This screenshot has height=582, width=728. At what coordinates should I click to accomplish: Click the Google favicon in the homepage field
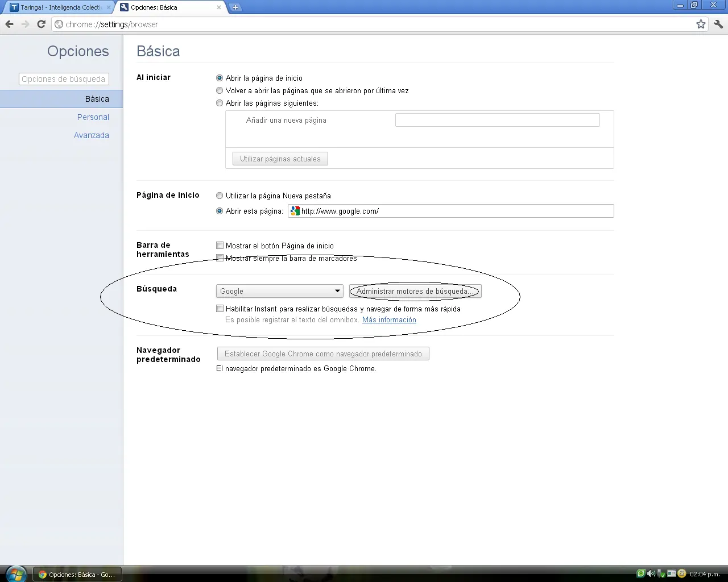(295, 211)
